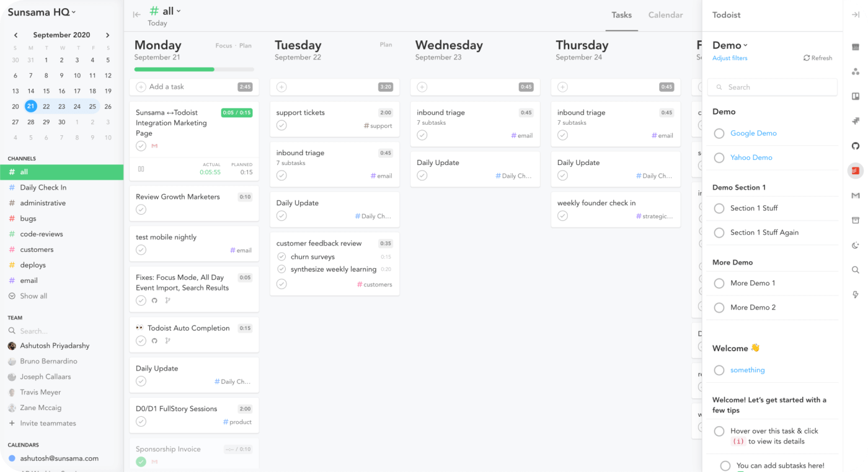Switch to the Calendar tab
The width and height of the screenshot is (868, 472).
click(665, 15)
